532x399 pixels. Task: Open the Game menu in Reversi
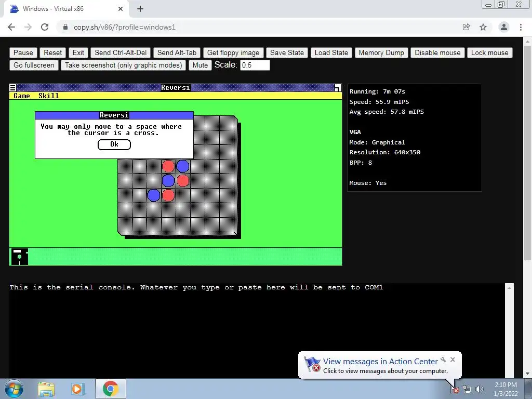(22, 96)
